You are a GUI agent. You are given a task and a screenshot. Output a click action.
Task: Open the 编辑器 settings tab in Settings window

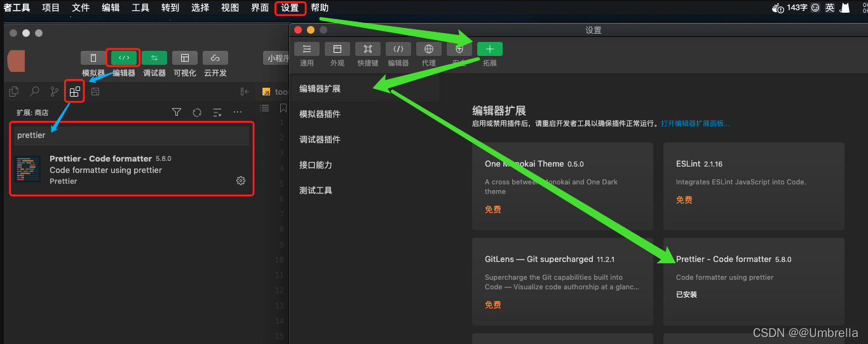[x=398, y=49]
